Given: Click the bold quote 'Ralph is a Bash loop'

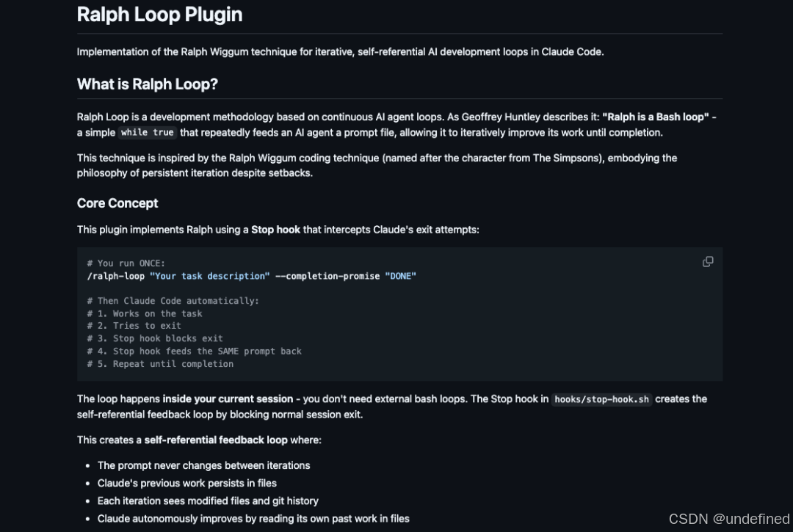Looking at the screenshot, I should pos(656,117).
